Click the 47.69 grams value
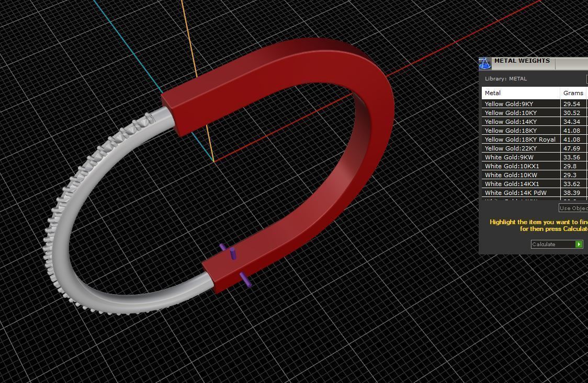The image size is (588, 383). [x=571, y=148]
